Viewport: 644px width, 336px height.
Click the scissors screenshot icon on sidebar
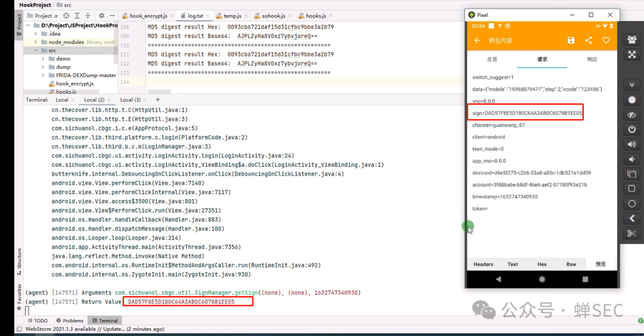coord(632,234)
